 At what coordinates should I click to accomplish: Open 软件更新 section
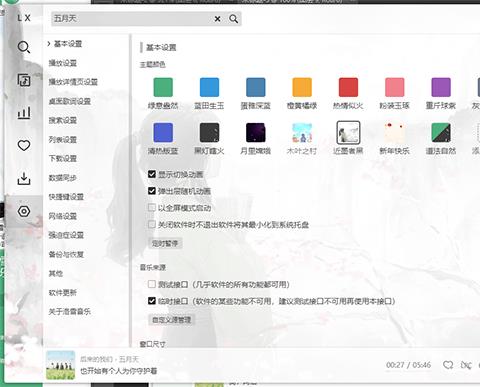63,293
